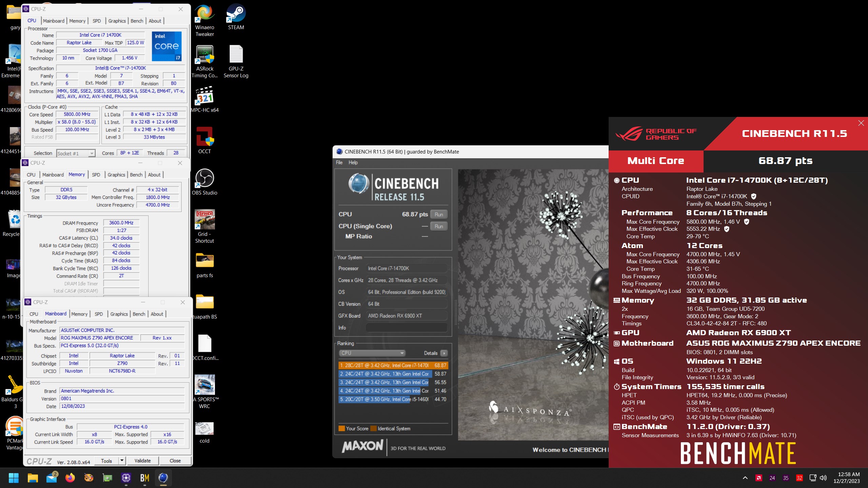Open Cinebench File menu
Screen dimensions: 868x488
(x=339, y=162)
